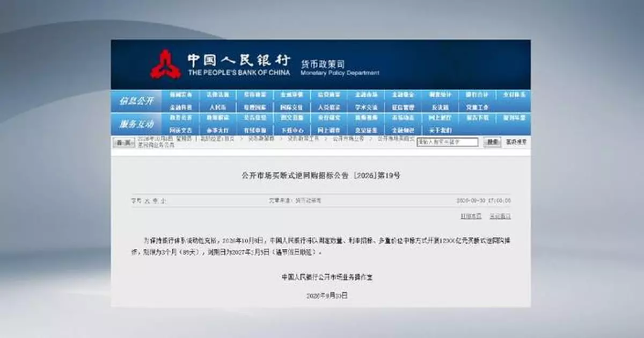Select the 人民币 menu item
Screen dimensions: 644x338
coord(218,107)
